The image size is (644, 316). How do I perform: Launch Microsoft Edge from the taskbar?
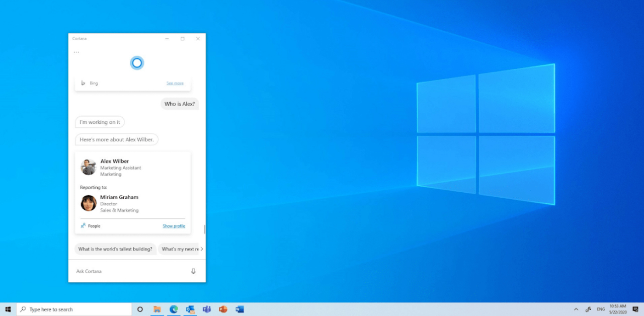tap(174, 309)
